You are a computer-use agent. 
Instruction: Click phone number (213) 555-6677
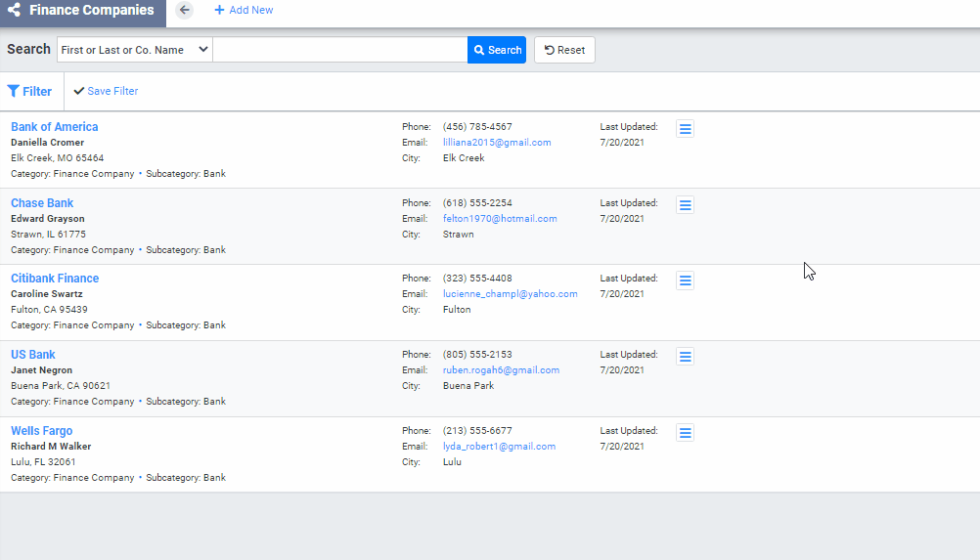pos(477,431)
